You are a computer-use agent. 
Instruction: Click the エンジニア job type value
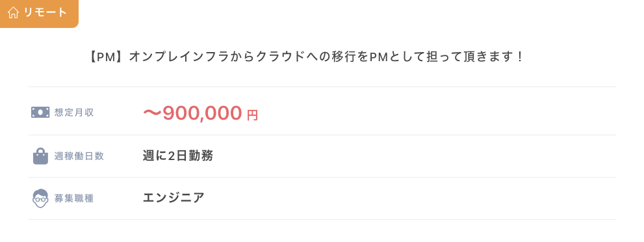point(174,198)
